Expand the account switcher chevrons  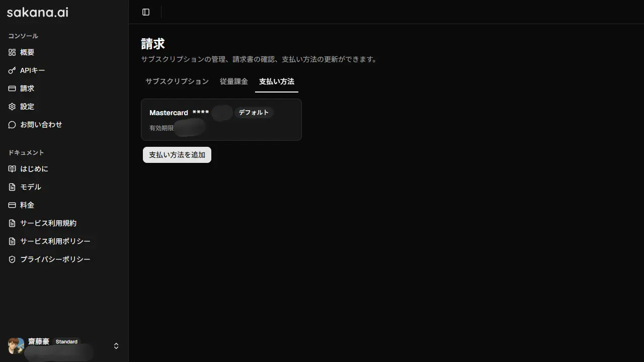[x=116, y=346]
